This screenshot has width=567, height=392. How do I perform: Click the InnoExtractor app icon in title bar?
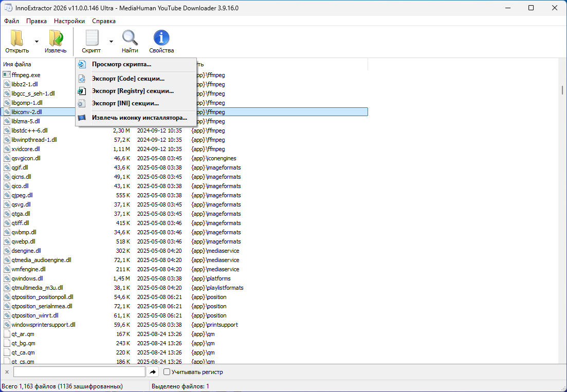click(x=8, y=8)
